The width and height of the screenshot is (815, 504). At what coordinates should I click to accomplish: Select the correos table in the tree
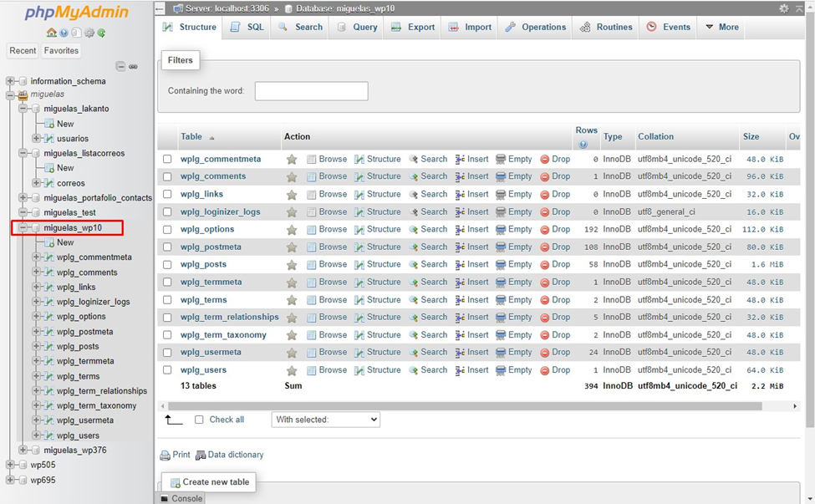71,183
